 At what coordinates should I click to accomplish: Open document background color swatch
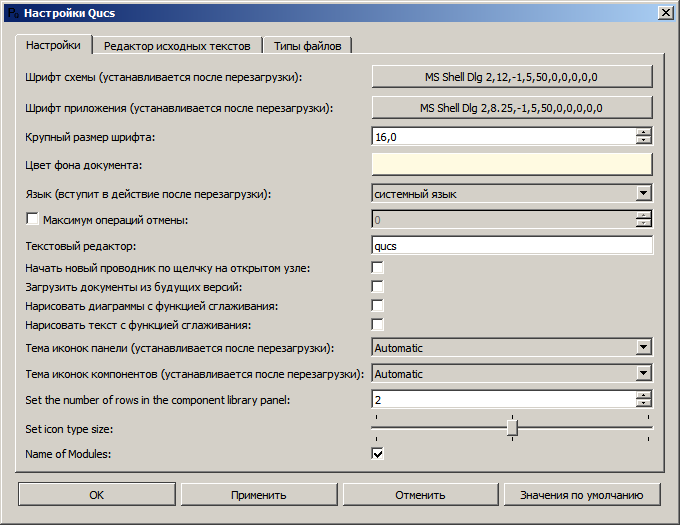tap(511, 164)
